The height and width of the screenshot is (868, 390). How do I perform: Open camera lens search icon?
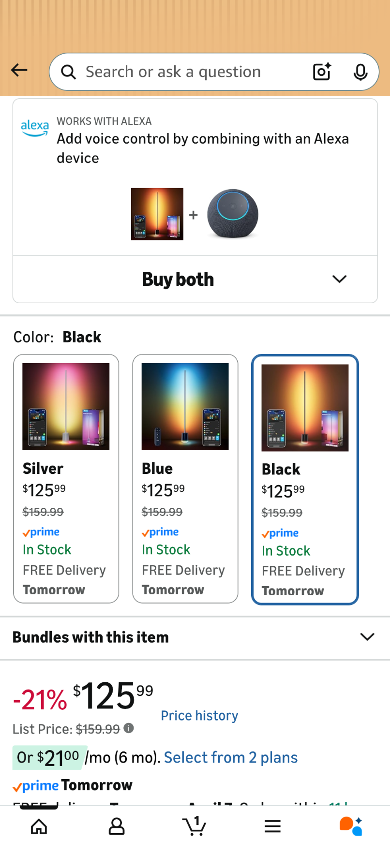click(322, 72)
